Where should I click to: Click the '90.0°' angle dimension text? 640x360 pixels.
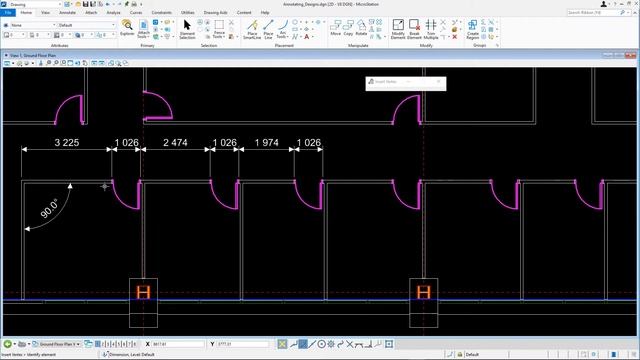[x=49, y=208]
